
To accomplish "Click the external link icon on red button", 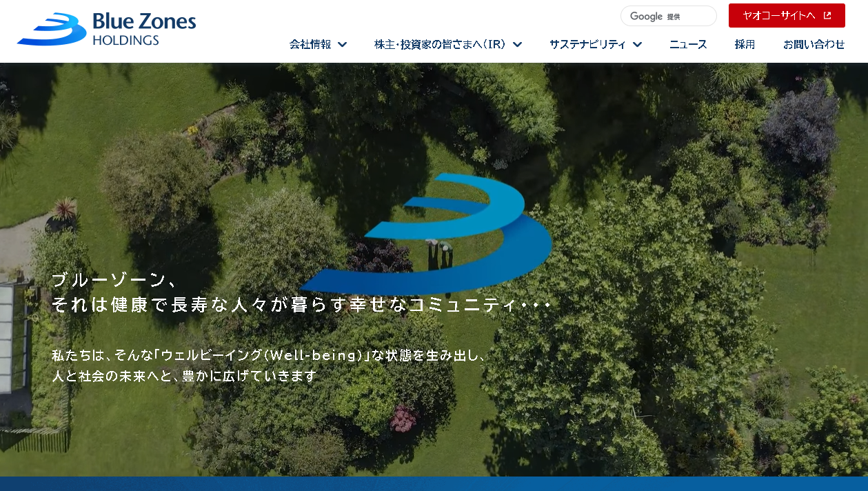I will click(x=827, y=16).
